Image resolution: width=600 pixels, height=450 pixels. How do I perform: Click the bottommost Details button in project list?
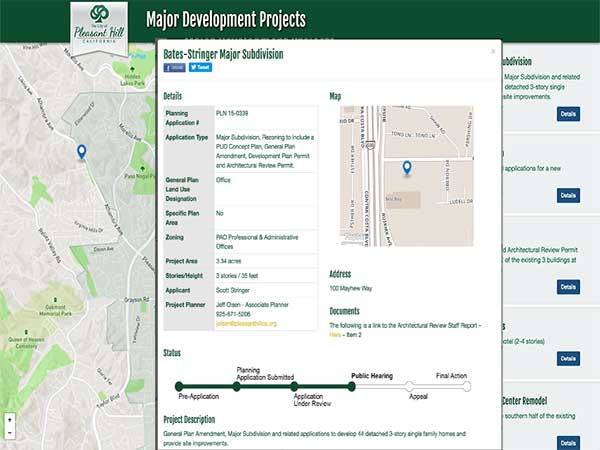point(567,442)
